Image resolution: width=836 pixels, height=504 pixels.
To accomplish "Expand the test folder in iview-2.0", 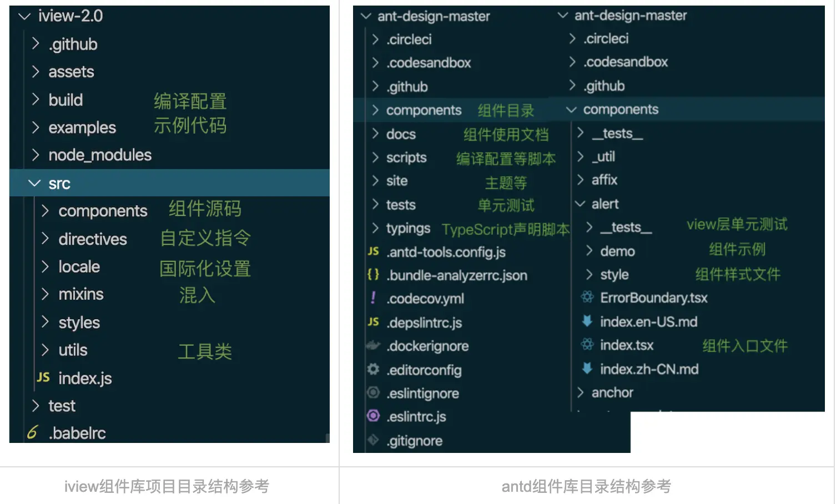I will 36,406.
